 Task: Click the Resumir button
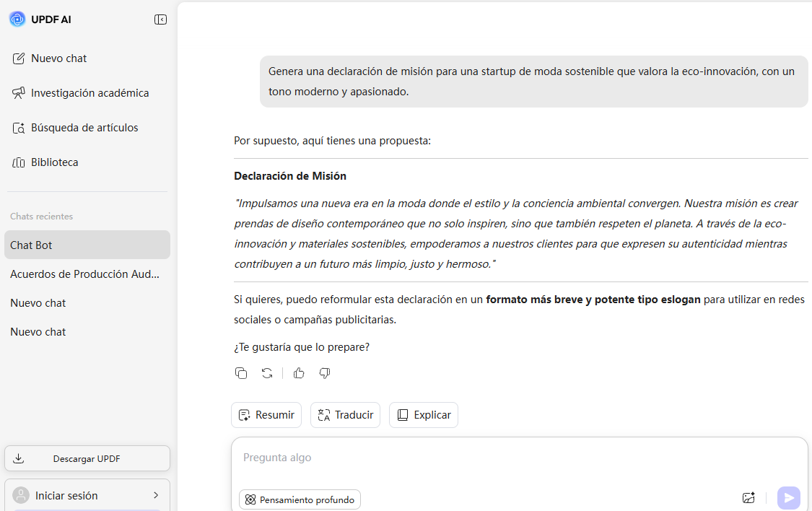266,415
